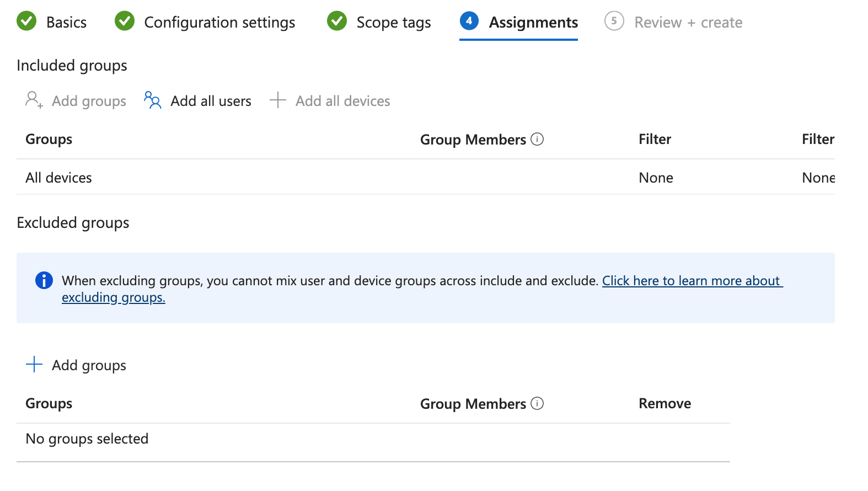Click the cut-off second Filter column header
The image size is (868, 491).
[x=818, y=139]
